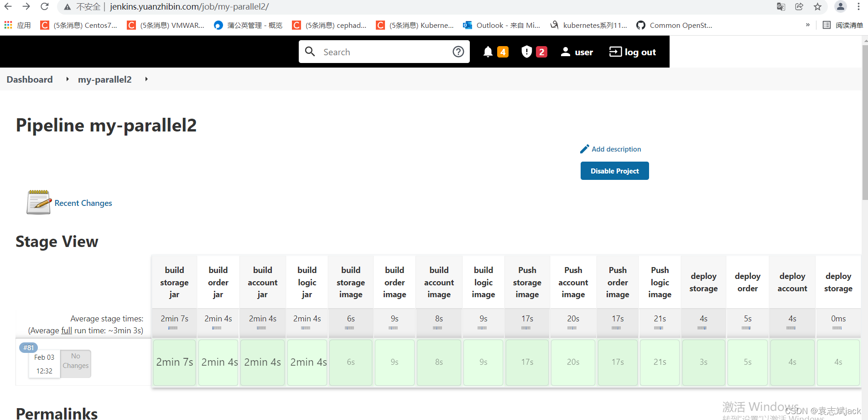Expand the Dashboard breadcrumb arrow
The height and width of the screenshot is (420, 868).
(x=68, y=79)
